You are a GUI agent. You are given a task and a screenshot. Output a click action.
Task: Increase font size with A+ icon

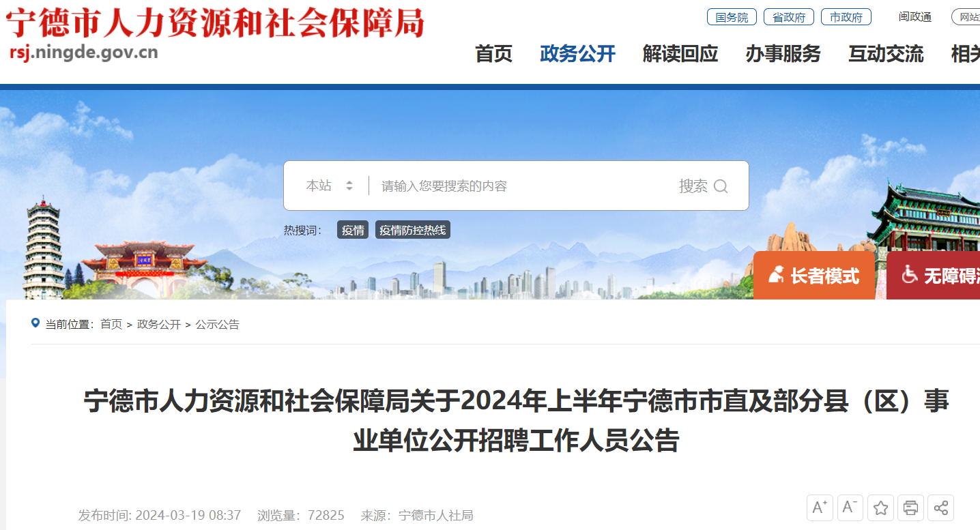point(820,507)
